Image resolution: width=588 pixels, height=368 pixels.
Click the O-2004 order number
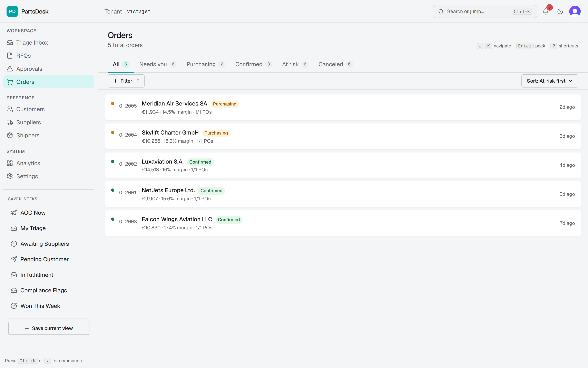(128, 135)
